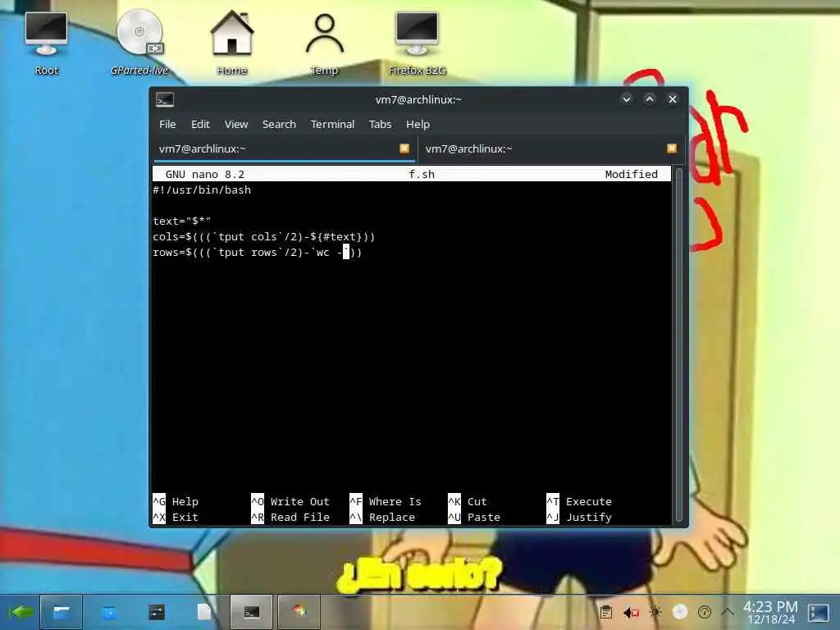Click the ^U Paste shortcut
The height and width of the screenshot is (630, 840).
click(474, 518)
